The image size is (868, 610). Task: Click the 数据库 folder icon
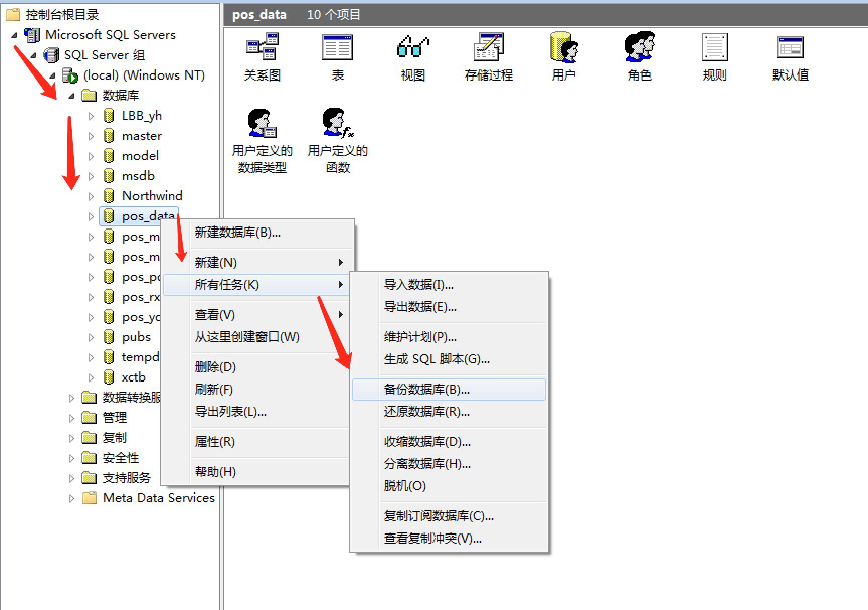(x=89, y=95)
